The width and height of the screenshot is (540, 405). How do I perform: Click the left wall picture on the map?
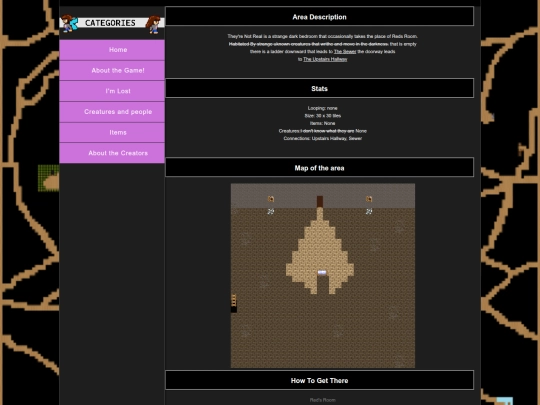(271, 199)
